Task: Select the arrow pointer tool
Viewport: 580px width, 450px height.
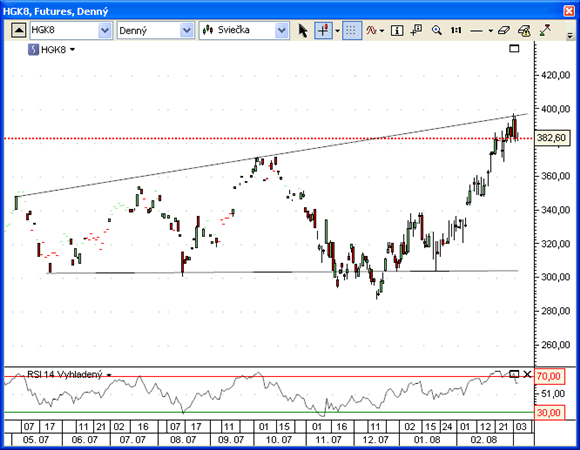Action: click(303, 30)
